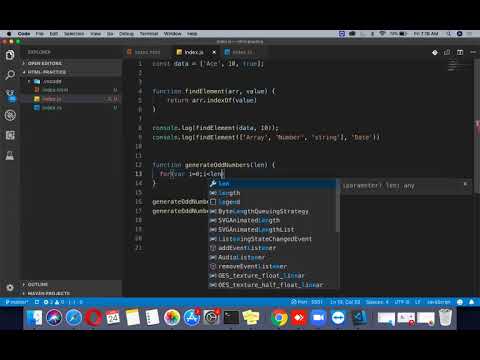Image resolution: width=480 pixels, height=360 pixels.
Task: Choose 'SVGAnimatedLengthList' suggestion
Action: [x=273, y=230]
